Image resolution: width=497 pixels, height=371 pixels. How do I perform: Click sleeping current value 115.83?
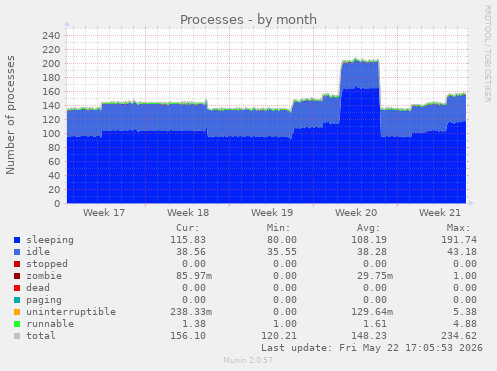click(x=188, y=240)
